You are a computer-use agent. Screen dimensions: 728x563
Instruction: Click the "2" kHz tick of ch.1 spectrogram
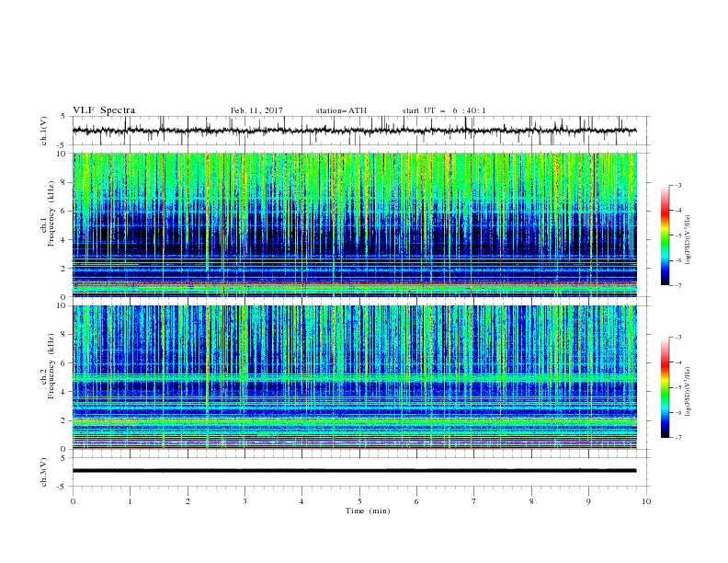[64, 269]
